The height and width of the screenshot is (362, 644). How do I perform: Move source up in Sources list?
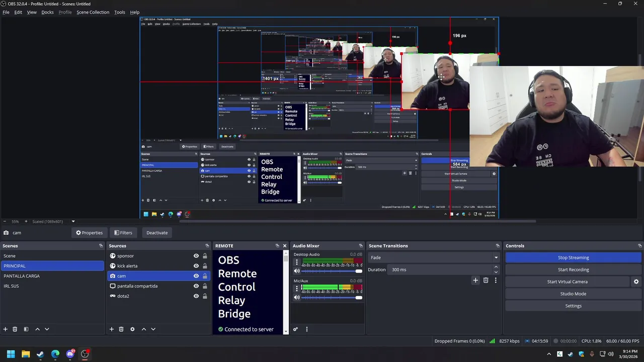click(143, 329)
